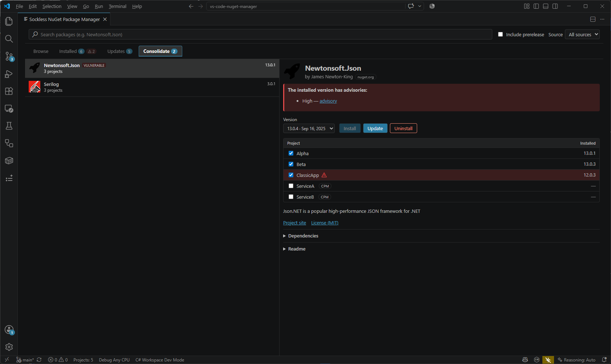Uncheck the Alpha project

click(x=291, y=153)
